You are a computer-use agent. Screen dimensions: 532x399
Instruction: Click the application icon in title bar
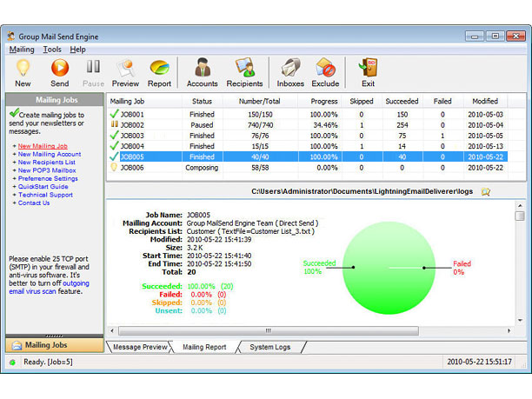[x=10, y=36]
